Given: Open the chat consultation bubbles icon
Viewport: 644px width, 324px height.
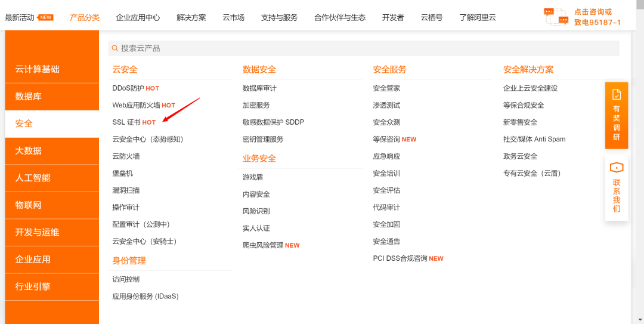Looking at the screenshot, I should point(556,17).
